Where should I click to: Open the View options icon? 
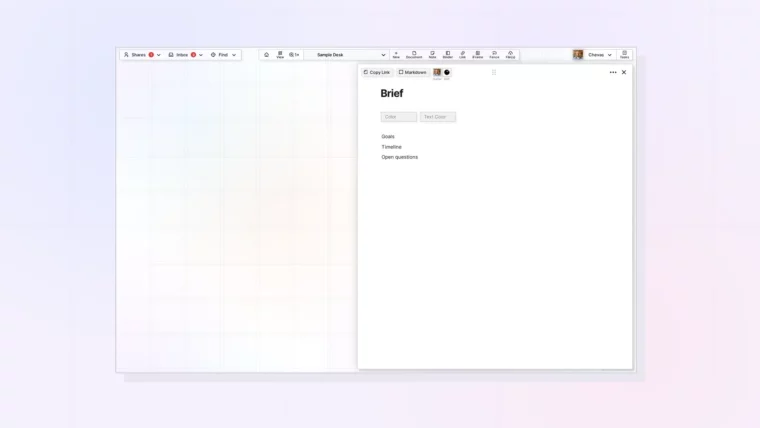pos(280,55)
